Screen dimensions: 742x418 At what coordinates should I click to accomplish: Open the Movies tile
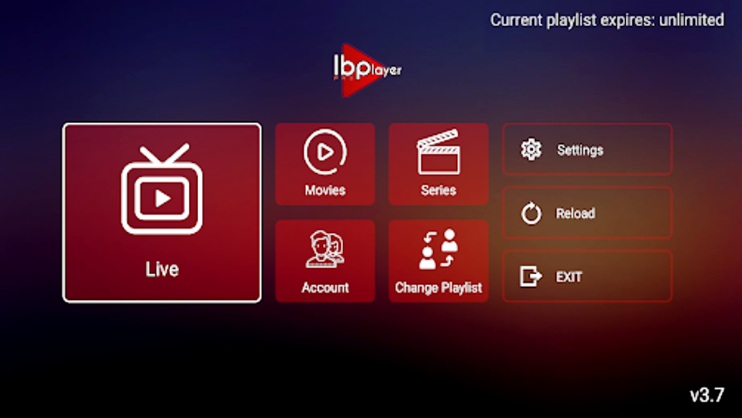[325, 164]
